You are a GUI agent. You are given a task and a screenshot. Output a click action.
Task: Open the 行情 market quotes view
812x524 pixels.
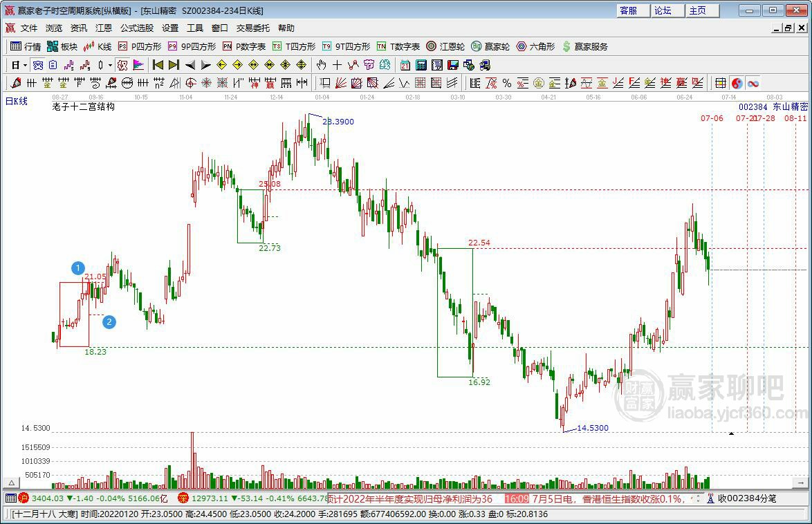(x=26, y=46)
